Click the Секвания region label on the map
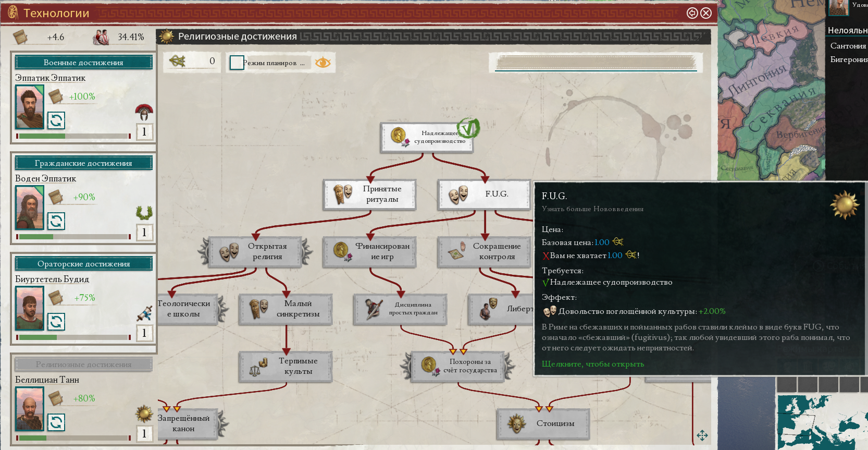 coord(783,110)
